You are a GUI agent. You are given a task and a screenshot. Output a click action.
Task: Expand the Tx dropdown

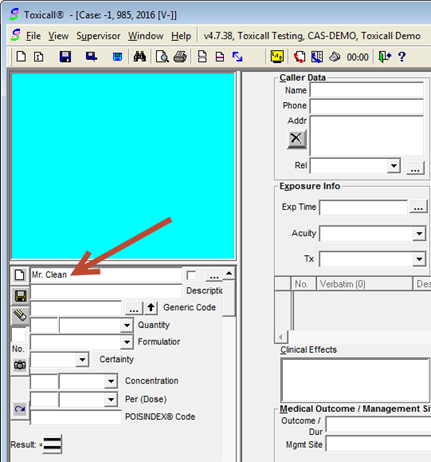[419, 259]
